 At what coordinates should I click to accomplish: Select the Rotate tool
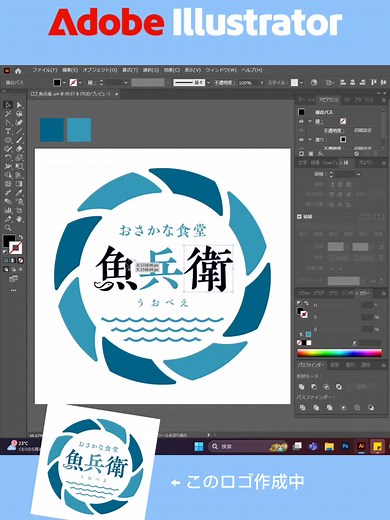pos(8,157)
